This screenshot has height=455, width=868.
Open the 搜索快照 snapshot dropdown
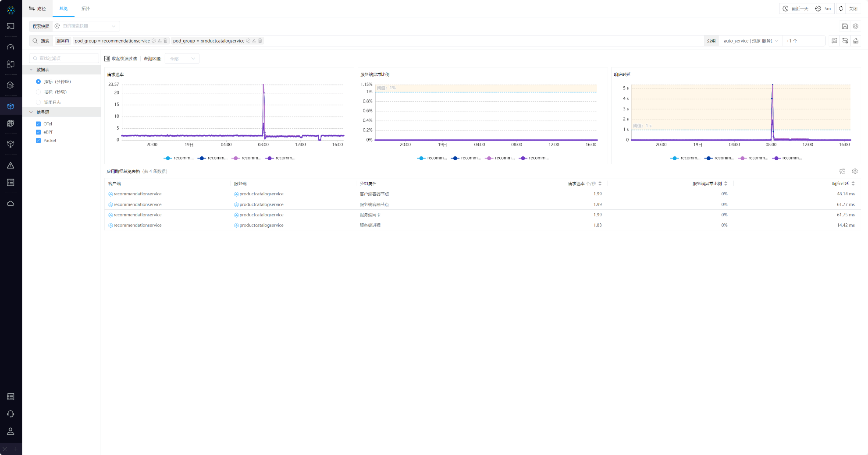tap(85, 26)
